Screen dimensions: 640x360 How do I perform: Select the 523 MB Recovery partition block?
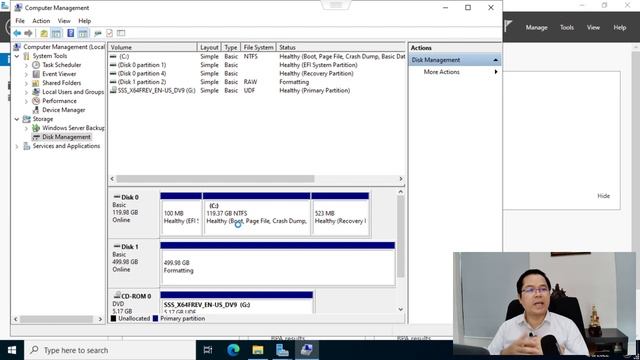[340, 214]
